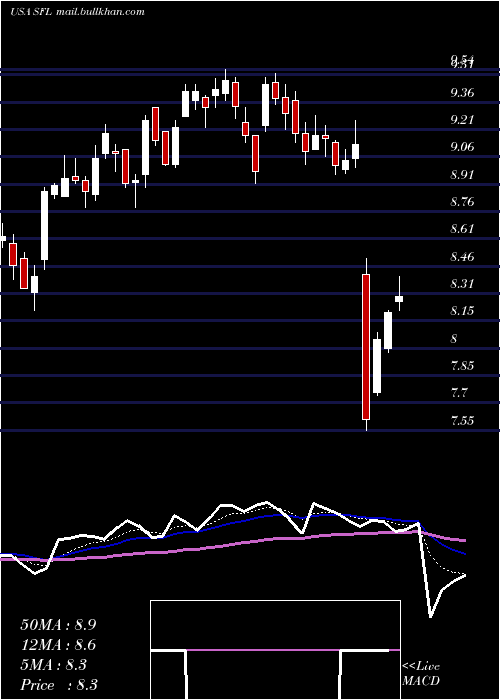Click the 7.85 price axis label
Viewport: 500px width, 700px height.
point(462,367)
